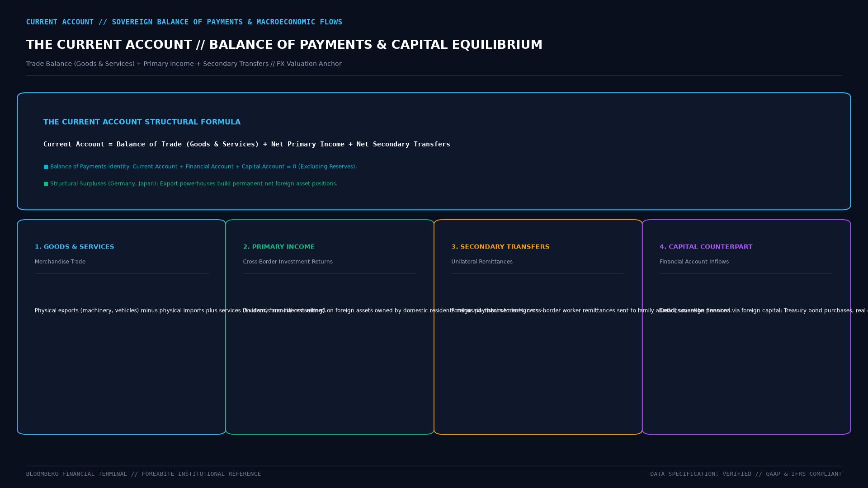This screenshot has height=488, width=868.
Task: Select the formula line 'Current Account = Balance of Trade'
Action: tap(247, 144)
